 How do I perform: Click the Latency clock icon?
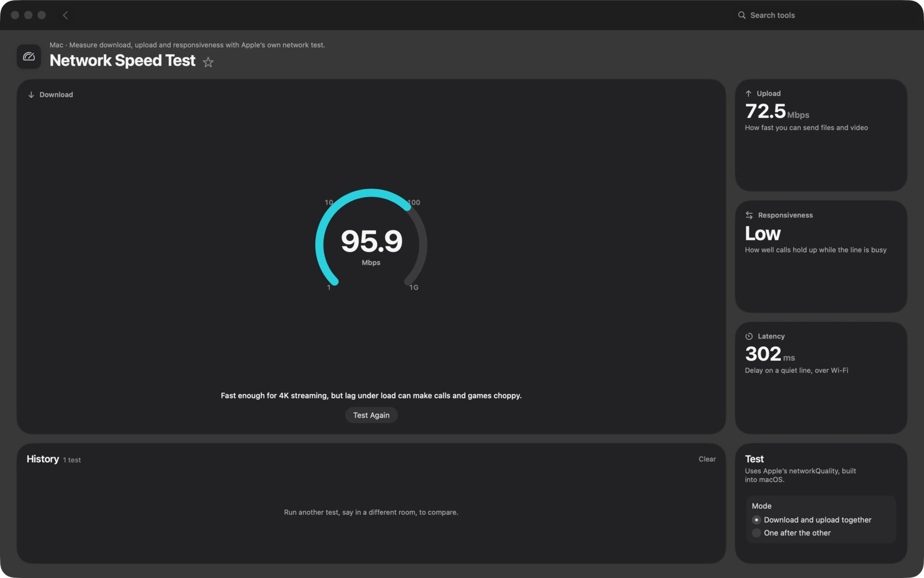[x=749, y=336]
